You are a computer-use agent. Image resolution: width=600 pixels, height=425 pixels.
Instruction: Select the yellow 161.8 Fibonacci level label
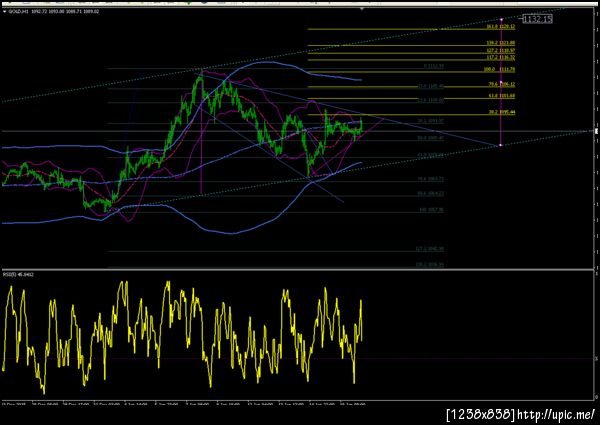coord(501,27)
